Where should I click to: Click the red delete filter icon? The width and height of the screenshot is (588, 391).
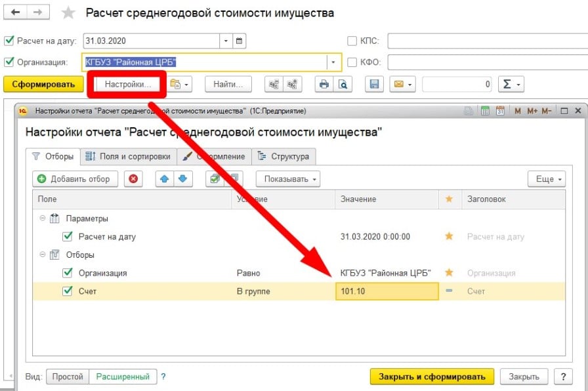pyautogui.click(x=133, y=178)
